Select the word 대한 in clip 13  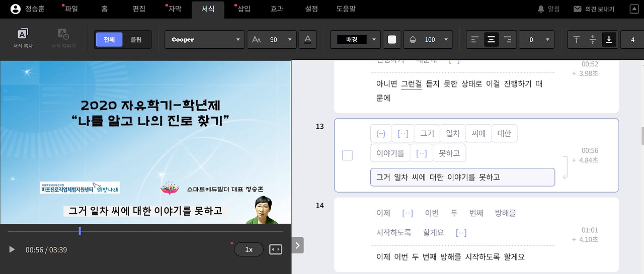click(504, 133)
